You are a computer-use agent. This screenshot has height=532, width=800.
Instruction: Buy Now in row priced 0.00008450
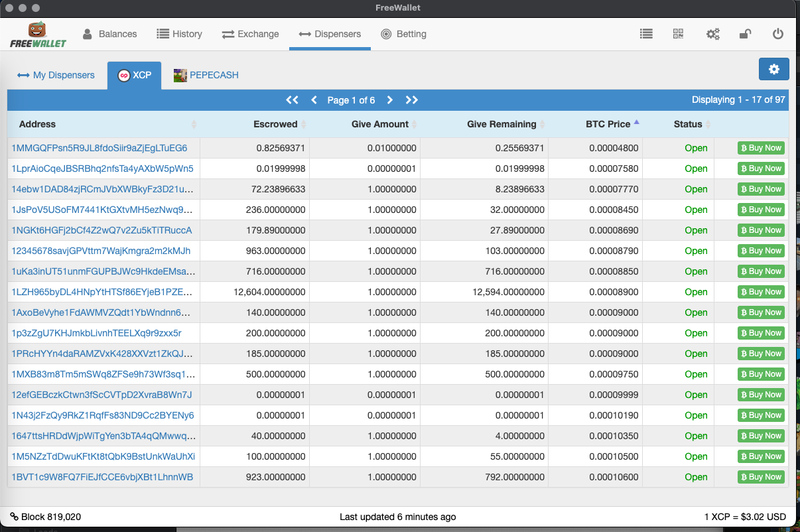[761, 210]
